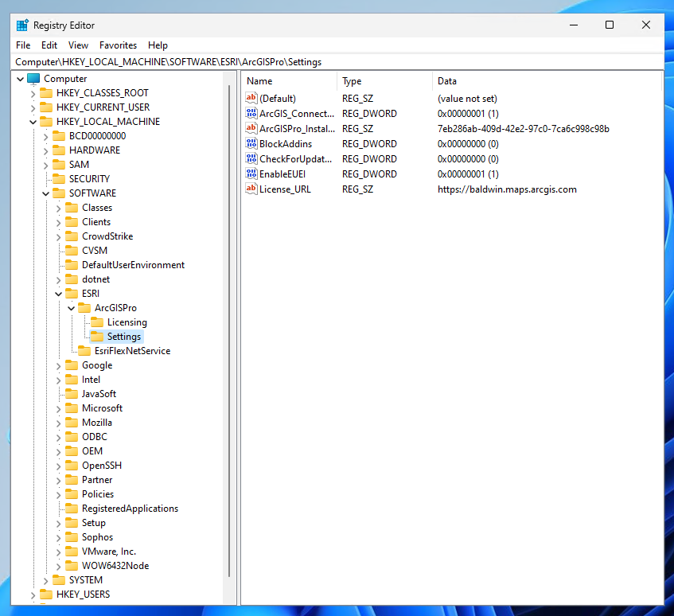Click the string icon beside (Default) value
Viewport: 674px width, 616px height.
[x=251, y=98]
